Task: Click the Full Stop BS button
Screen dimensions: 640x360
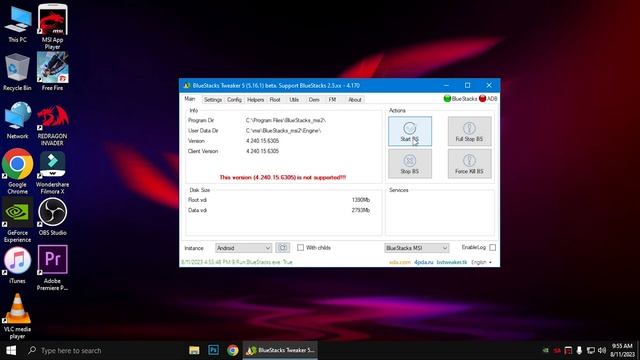Action: 469,131
